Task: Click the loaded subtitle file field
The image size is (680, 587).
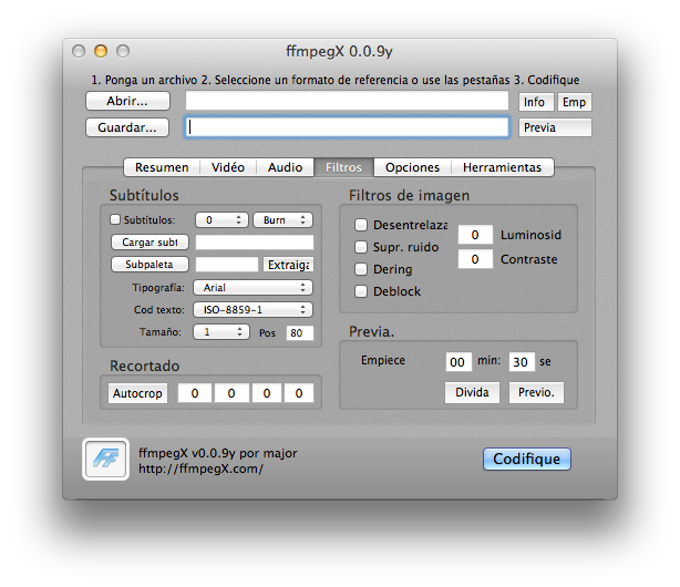Action: click(x=255, y=242)
